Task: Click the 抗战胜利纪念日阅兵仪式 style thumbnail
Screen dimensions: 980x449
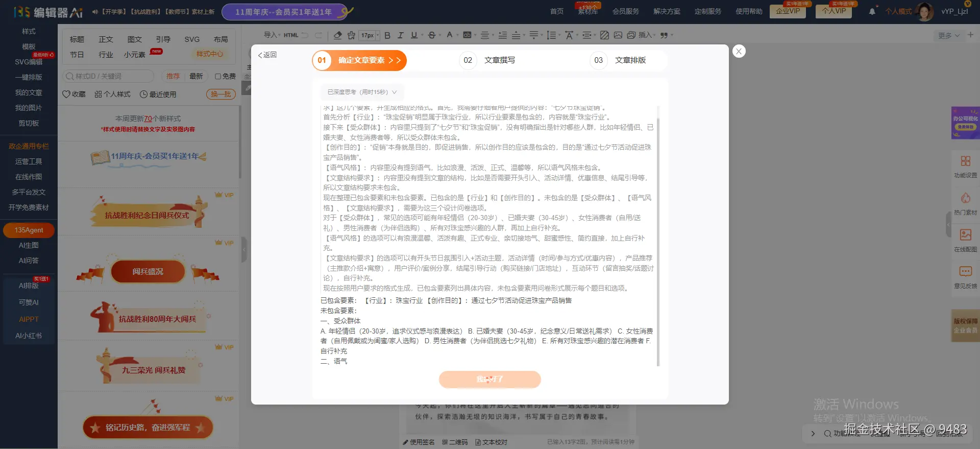Action: click(148, 212)
